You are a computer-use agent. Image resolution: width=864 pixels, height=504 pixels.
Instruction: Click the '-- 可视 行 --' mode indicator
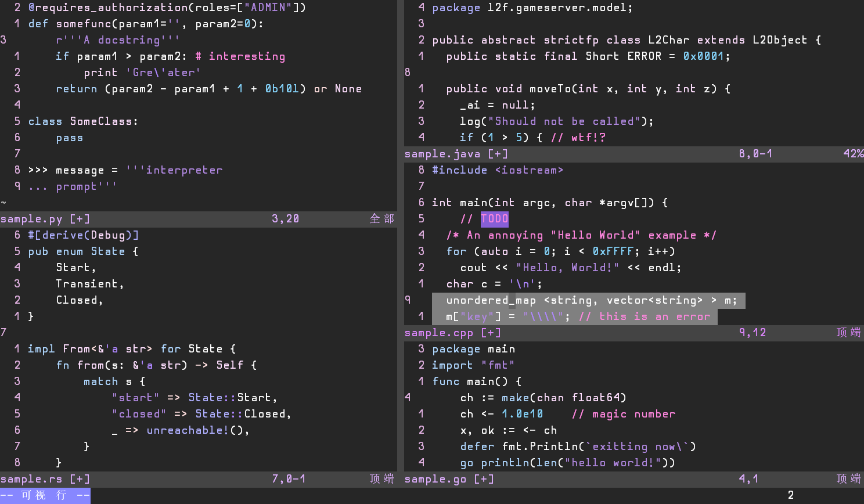tap(45, 495)
